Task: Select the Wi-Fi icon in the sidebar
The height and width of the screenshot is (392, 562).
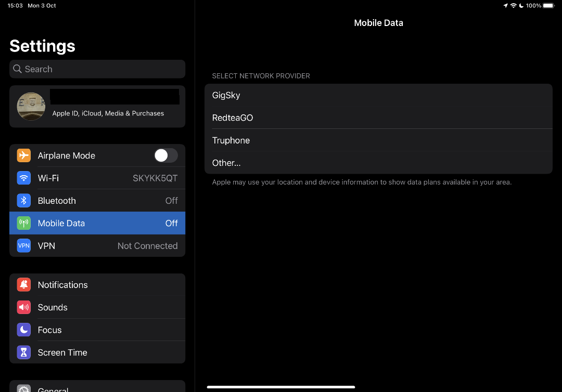Action: [23, 178]
